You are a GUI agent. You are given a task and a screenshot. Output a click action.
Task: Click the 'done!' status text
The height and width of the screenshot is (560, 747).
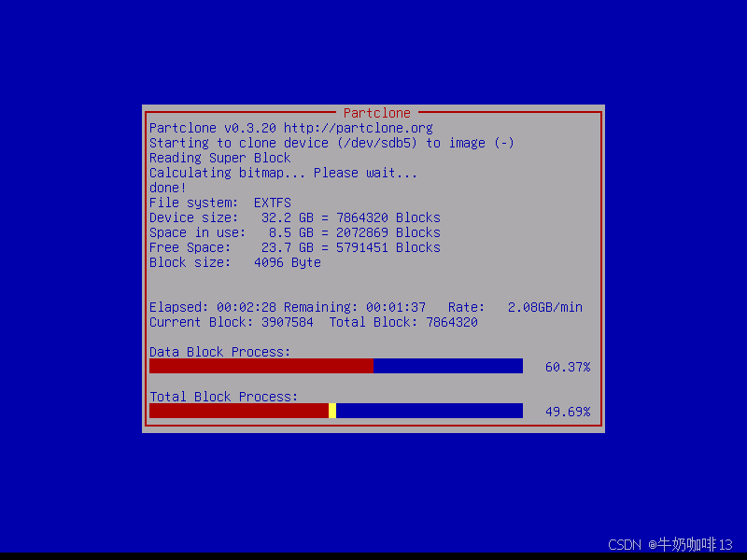[x=168, y=188]
